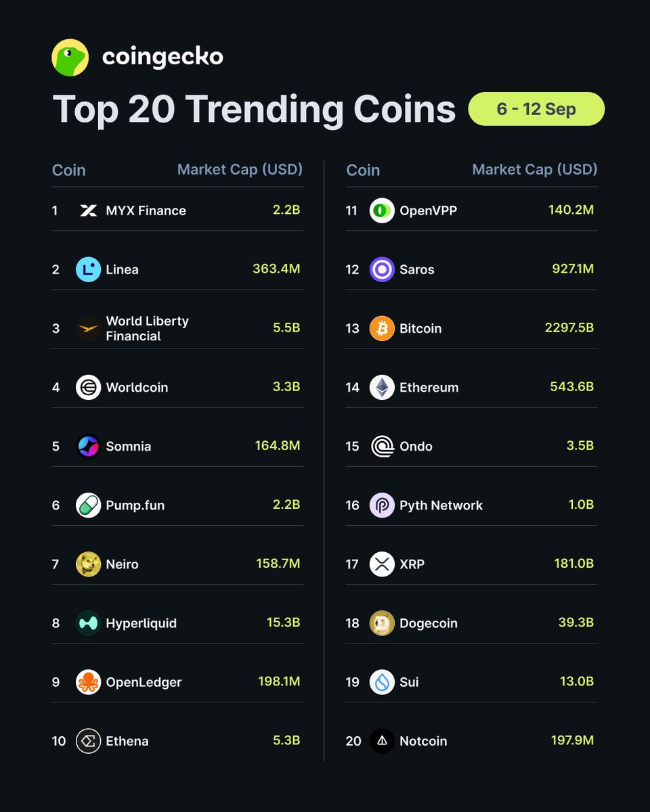Image resolution: width=650 pixels, height=812 pixels.
Task: Click the right Coin column header
Action: [x=363, y=170]
